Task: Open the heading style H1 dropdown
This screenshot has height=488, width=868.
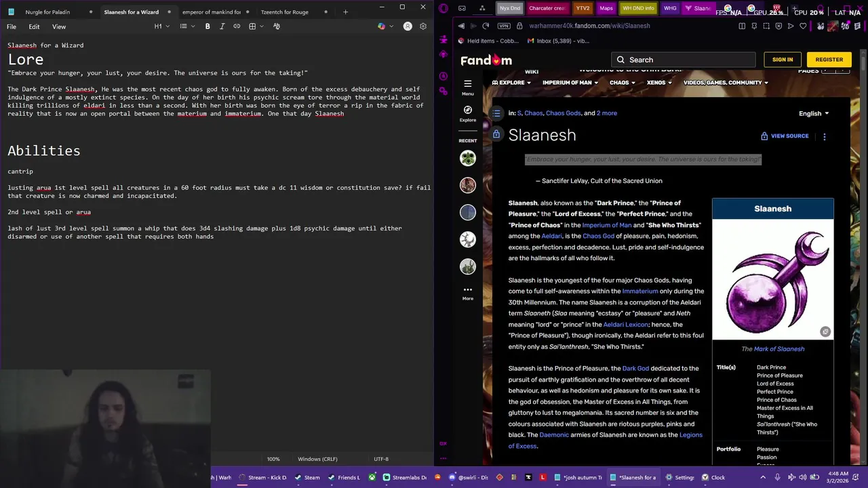Action: 161,26
